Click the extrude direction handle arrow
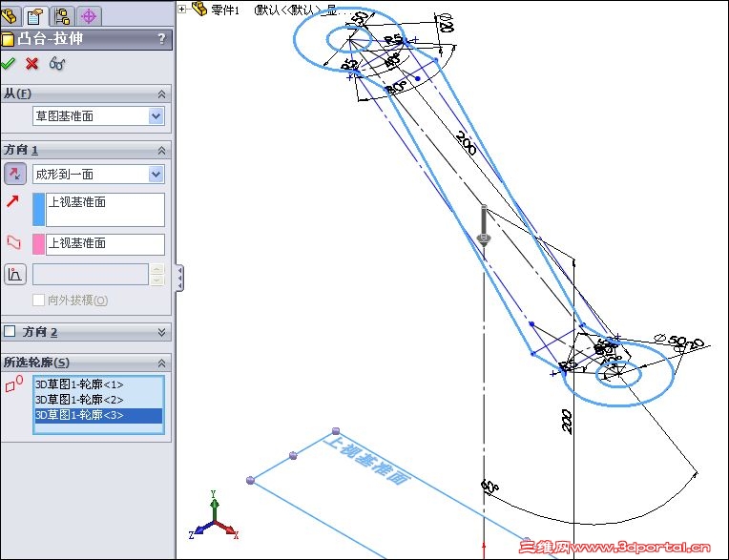 click(x=484, y=225)
